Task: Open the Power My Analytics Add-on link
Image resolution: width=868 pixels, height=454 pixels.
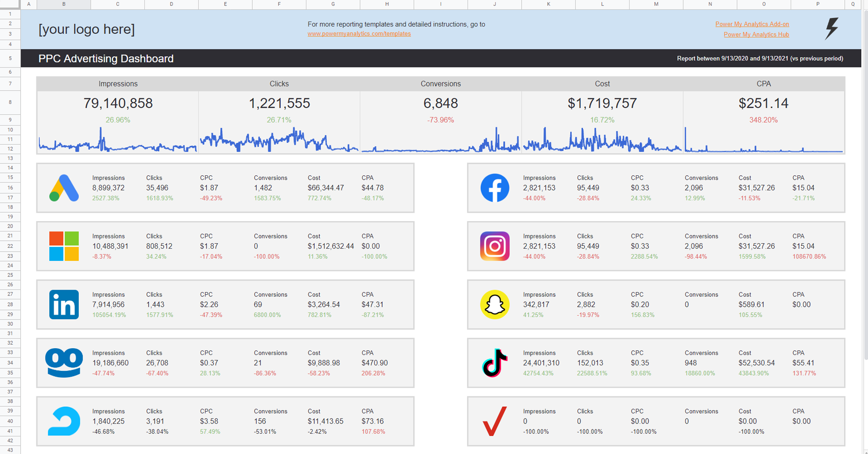Action: [752, 24]
